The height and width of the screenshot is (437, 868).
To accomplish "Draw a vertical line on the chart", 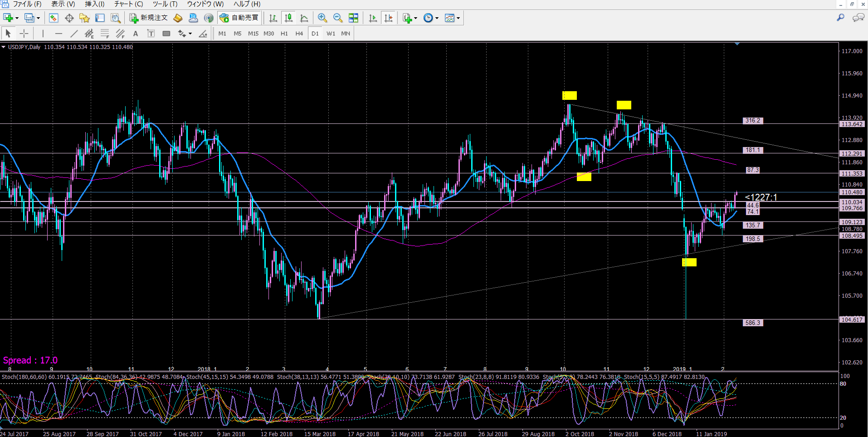I will [43, 33].
